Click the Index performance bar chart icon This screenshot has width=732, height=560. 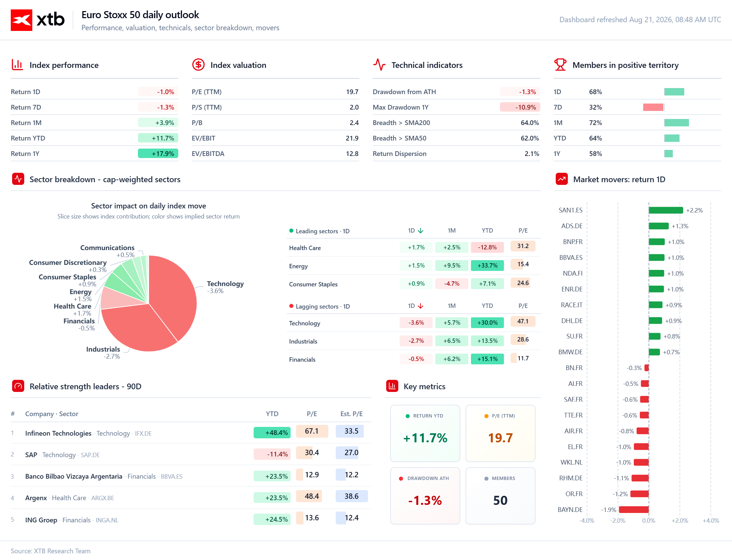pos(17,65)
